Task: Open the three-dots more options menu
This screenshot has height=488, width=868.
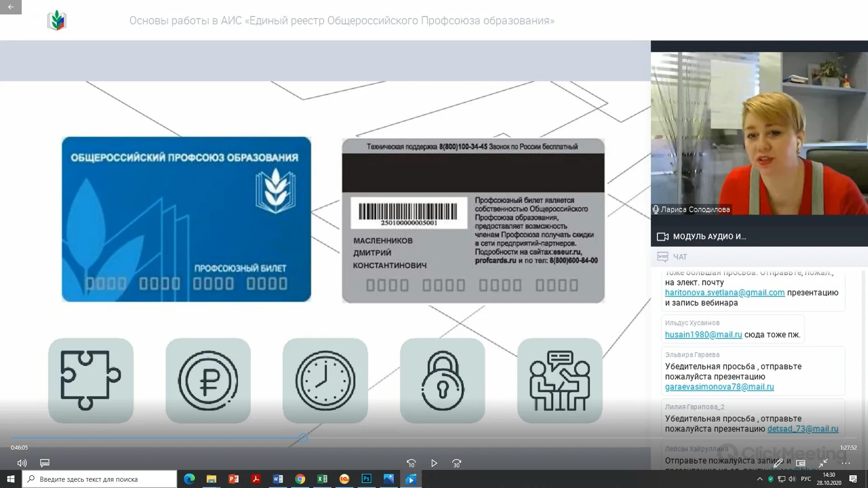Action: (x=846, y=463)
